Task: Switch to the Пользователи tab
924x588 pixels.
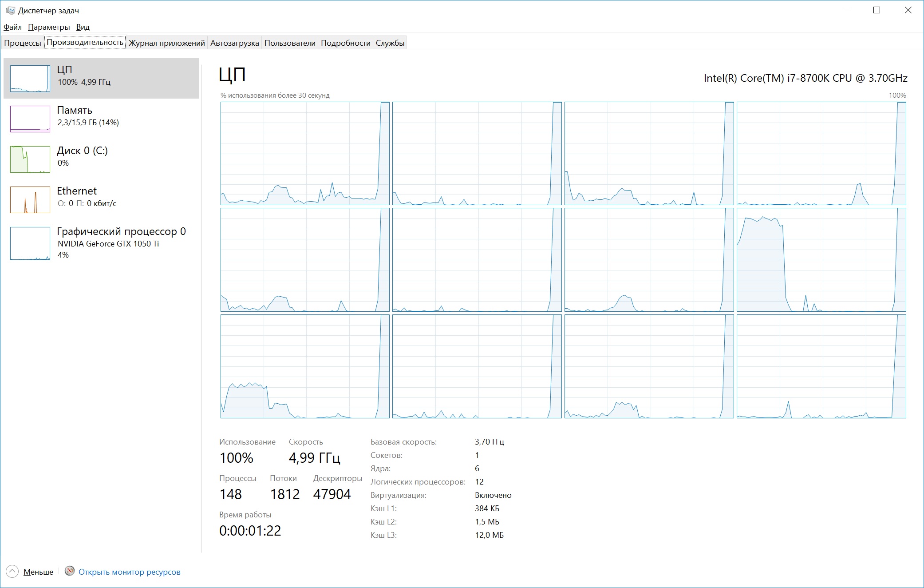Action: coord(289,42)
